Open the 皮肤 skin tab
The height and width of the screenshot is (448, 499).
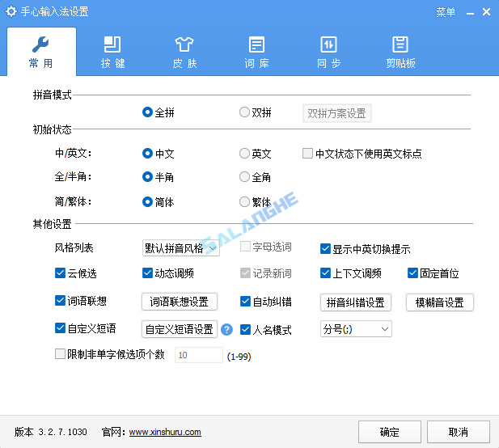click(184, 53)
